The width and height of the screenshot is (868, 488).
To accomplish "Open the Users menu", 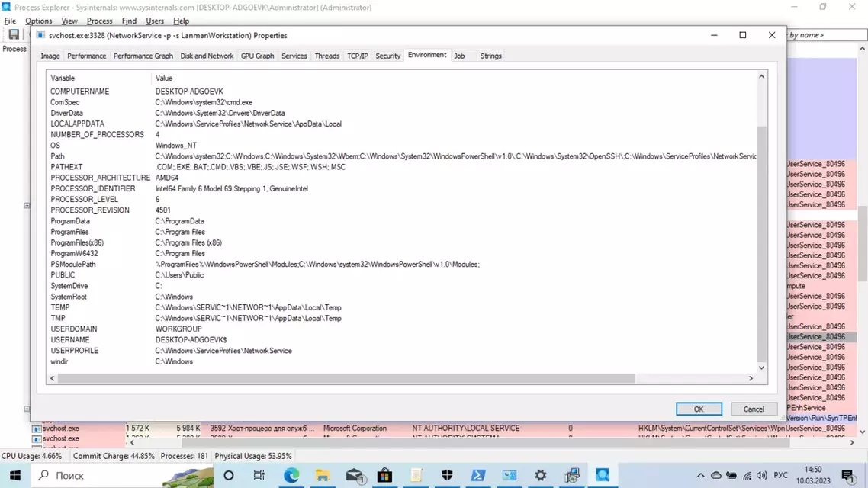I will coord(155,21).
